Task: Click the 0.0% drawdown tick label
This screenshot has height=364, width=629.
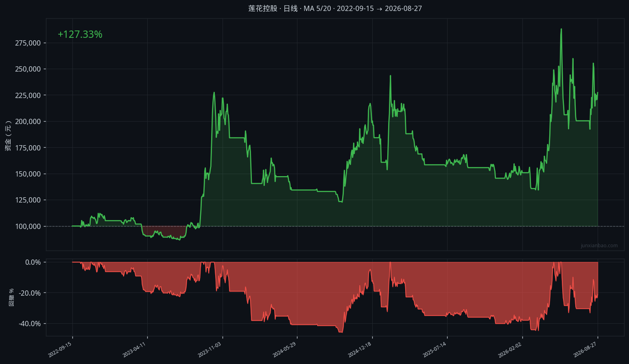Action: coord(33,262)
